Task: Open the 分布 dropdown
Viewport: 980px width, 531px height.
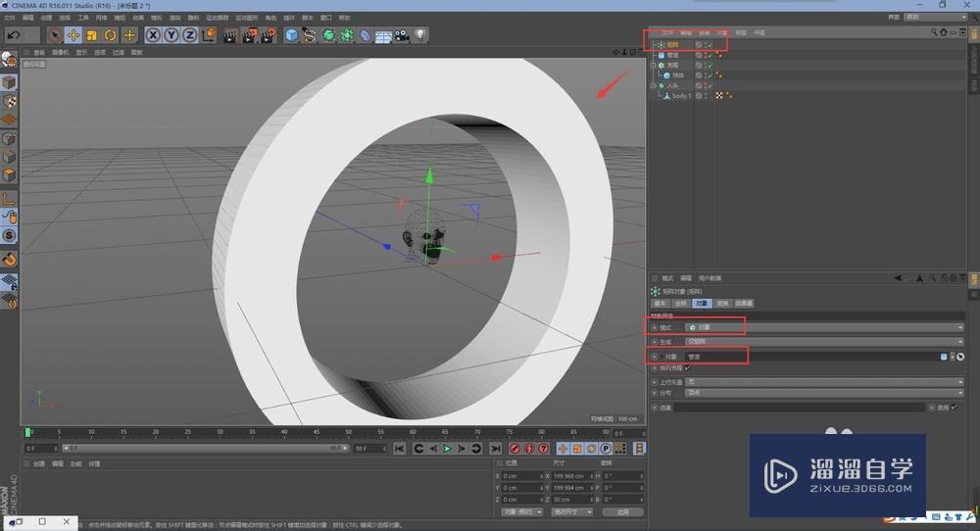Action: coord(825,393)
